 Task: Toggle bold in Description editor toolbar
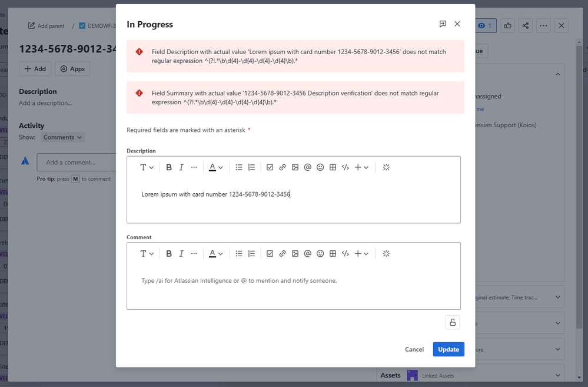(169, 167)
